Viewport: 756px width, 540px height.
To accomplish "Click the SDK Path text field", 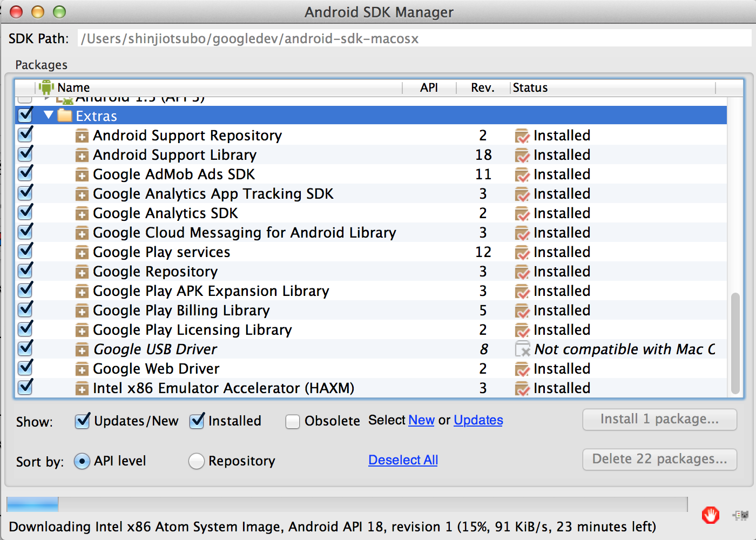I will (x=415, y=38).
